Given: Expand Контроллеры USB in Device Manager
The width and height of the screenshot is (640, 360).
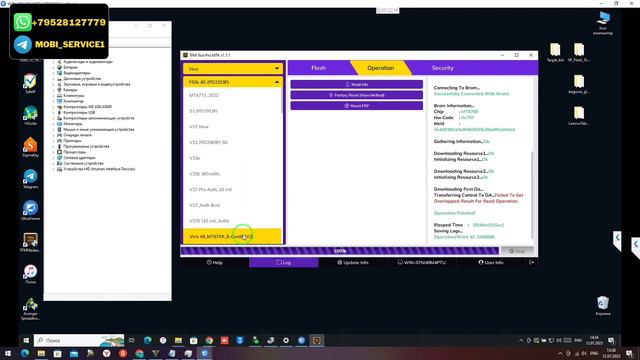Looking at the screenshot, I should [x=53, y=112].
